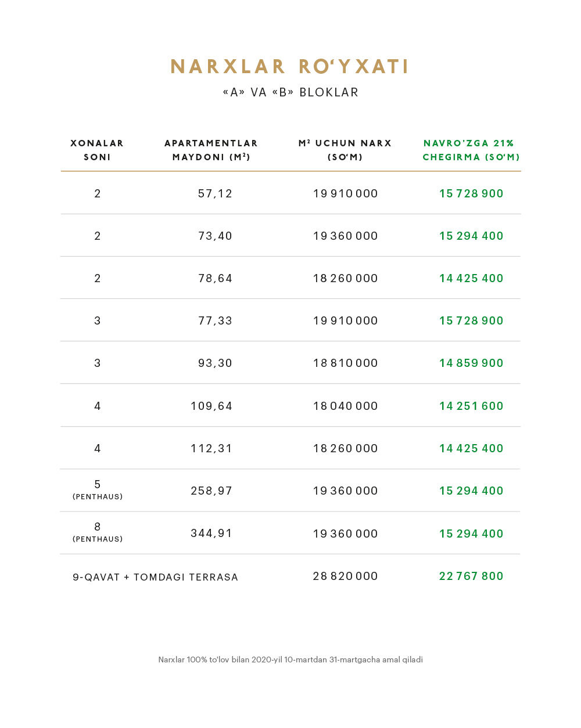Click the NAVRO'ZGA 21% CHEGIRMA header

[x=471, y=150]
